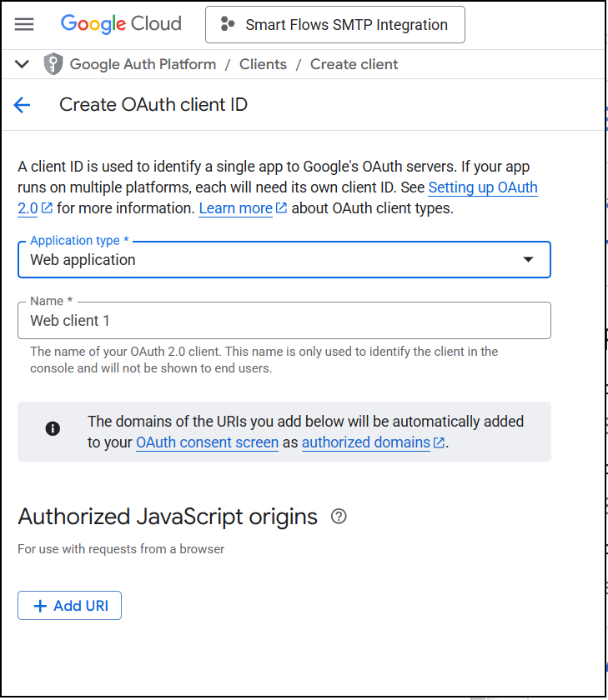Click the info icon in the domains notice
Image resolution: width=608 pixels, height=700 pixels.
point(53,428)
